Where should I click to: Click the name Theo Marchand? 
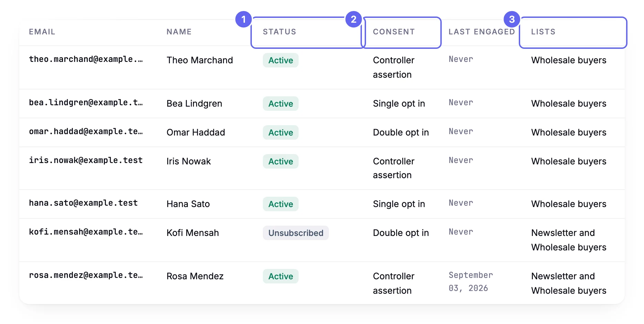click(200, 60)
